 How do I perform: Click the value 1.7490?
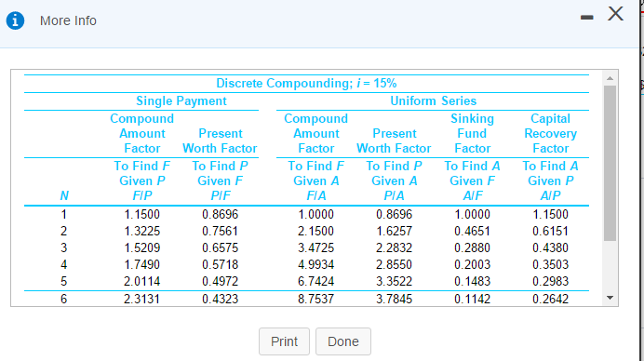pos(142,265)
